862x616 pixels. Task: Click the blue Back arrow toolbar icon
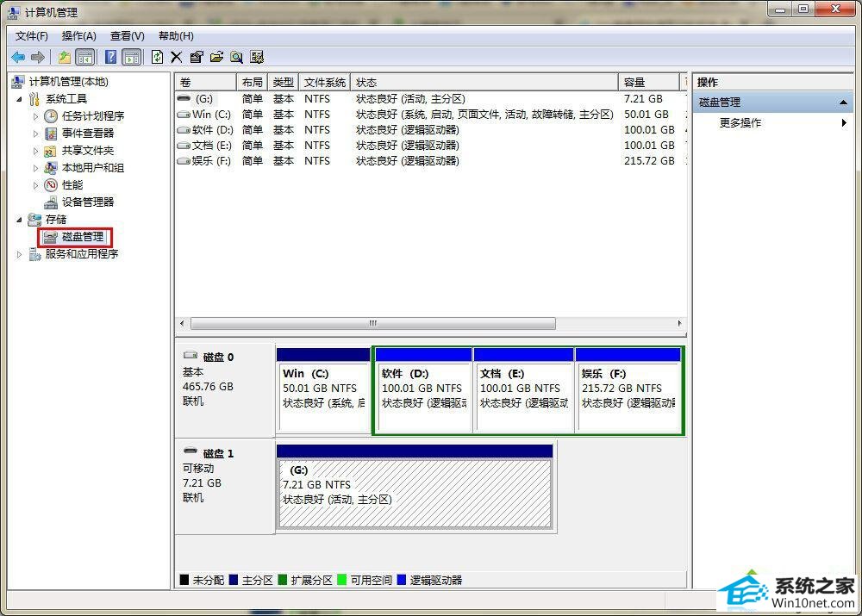pos(17,57)
